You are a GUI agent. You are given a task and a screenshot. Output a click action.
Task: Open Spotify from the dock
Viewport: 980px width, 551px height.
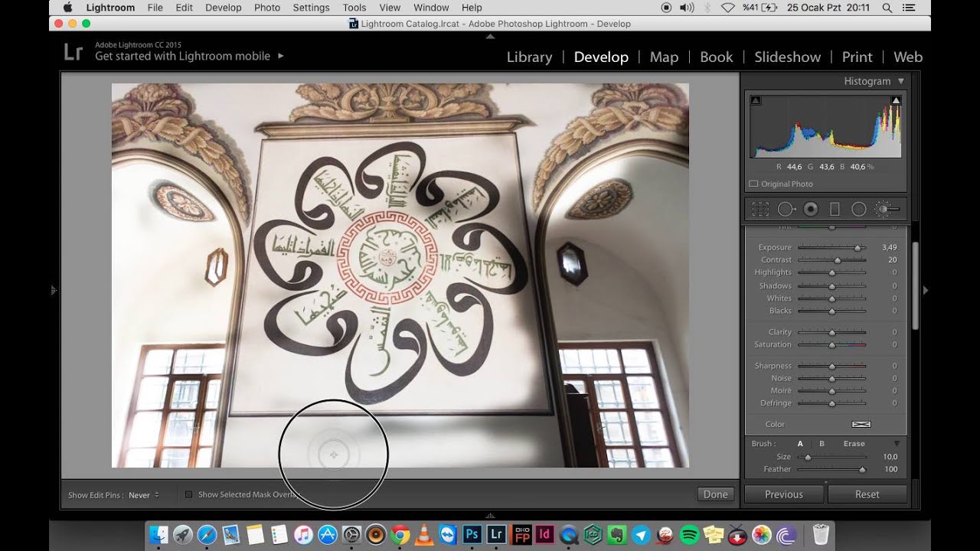coord(689,534)
